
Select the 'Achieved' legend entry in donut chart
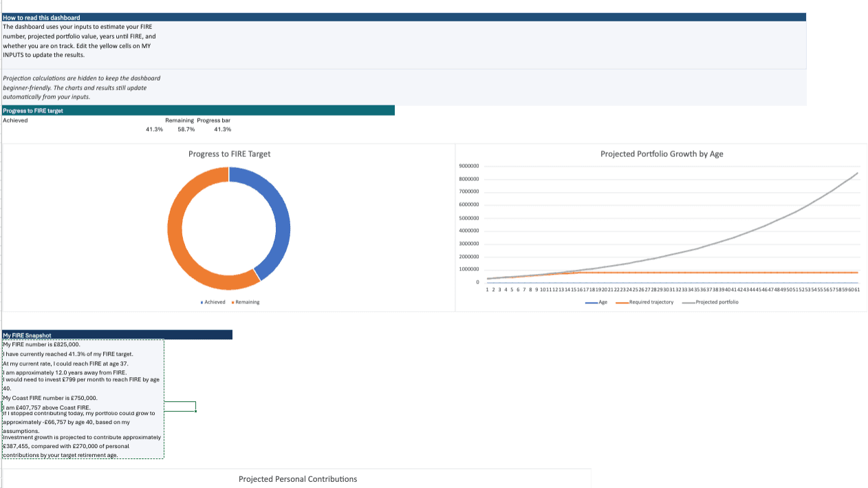[x=213, y=302]
